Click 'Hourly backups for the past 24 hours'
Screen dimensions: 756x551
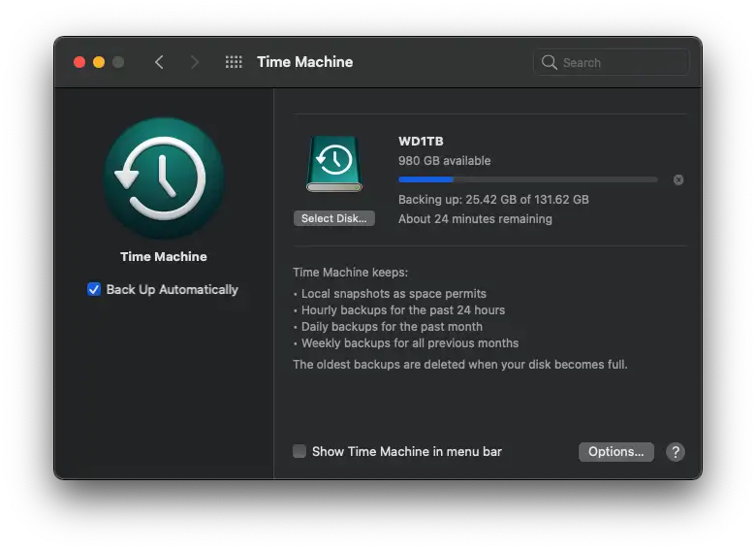[403, 310]
